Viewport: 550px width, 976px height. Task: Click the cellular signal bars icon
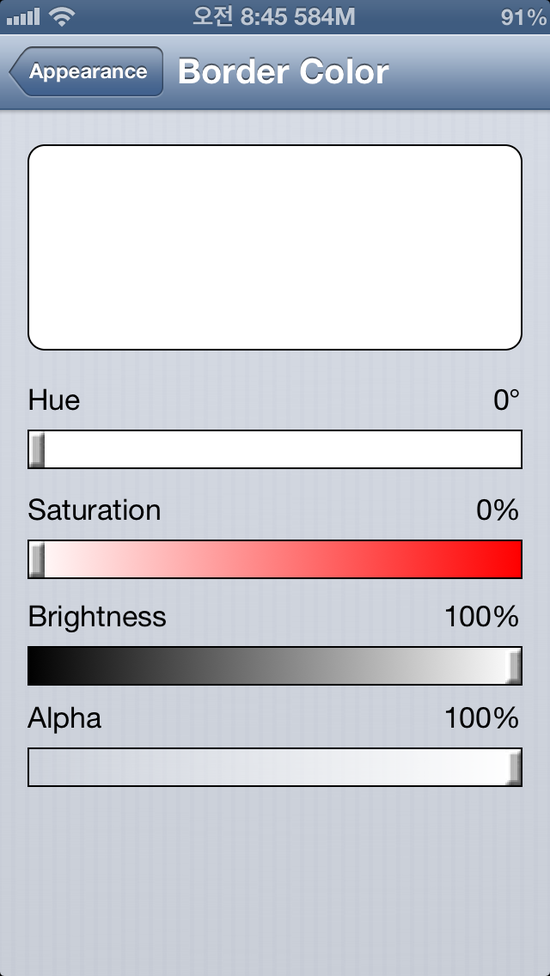[23, 17]
